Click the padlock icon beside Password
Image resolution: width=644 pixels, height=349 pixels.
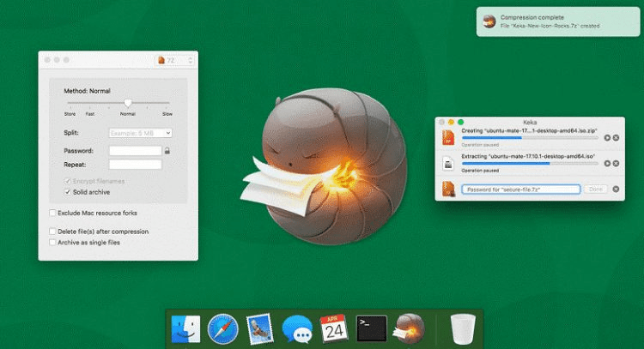(167, 151)
